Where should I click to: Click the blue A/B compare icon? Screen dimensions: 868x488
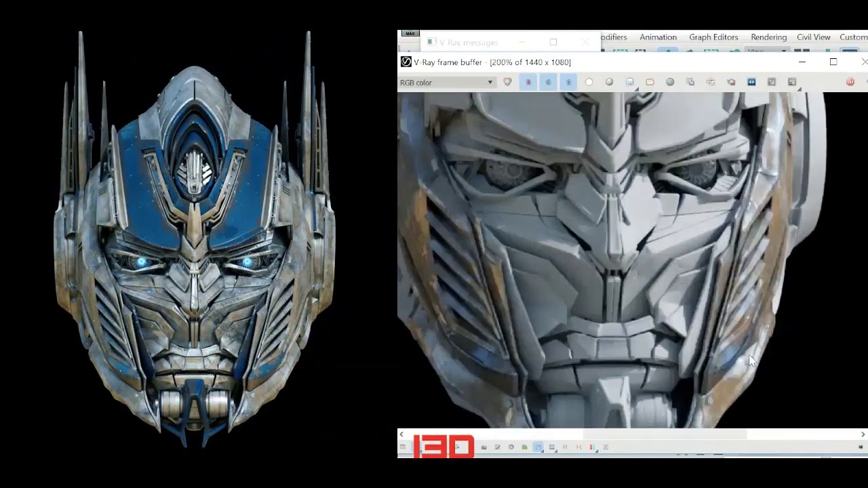click(x=751, y=82)
